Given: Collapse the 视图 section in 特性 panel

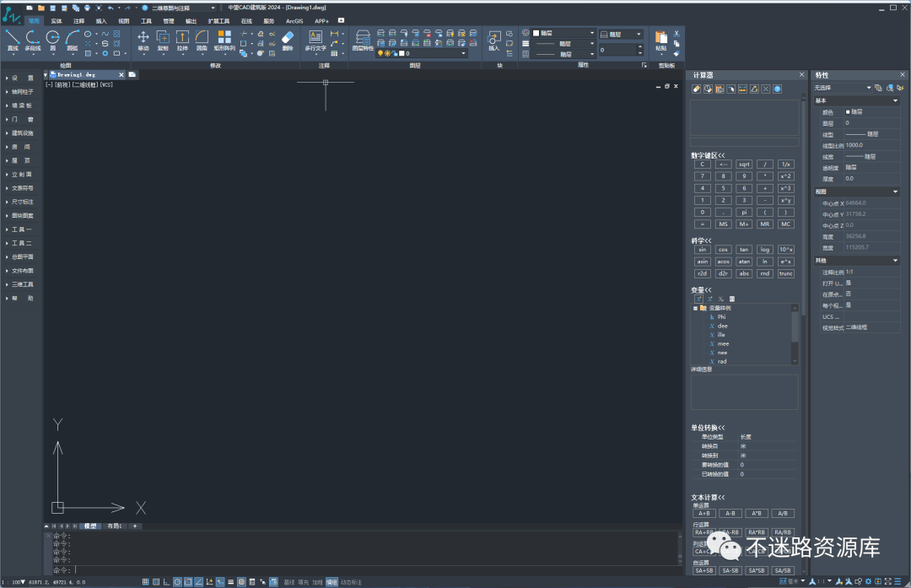Looking at the screenshot, I should tap(856, 192).
